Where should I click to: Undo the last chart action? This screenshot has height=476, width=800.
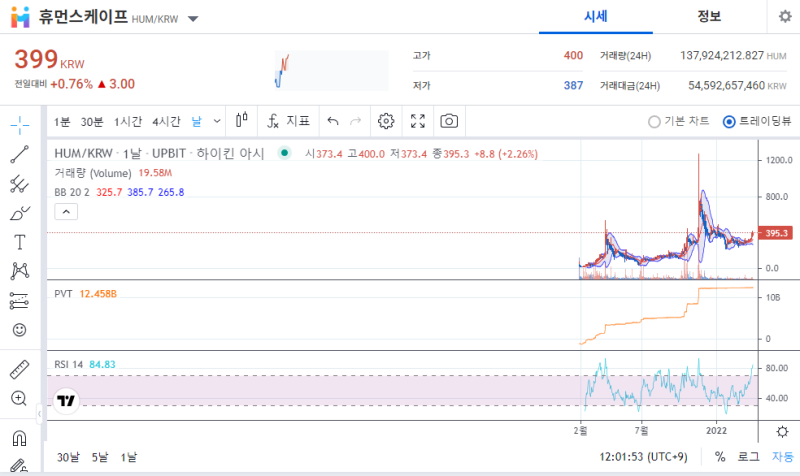click(x=333, y=121)
